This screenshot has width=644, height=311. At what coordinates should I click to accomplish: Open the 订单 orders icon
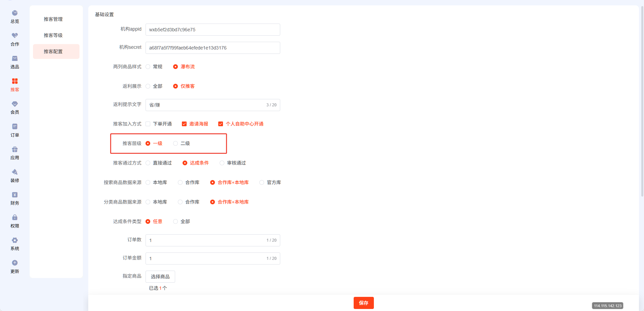(x=15, y=127)
